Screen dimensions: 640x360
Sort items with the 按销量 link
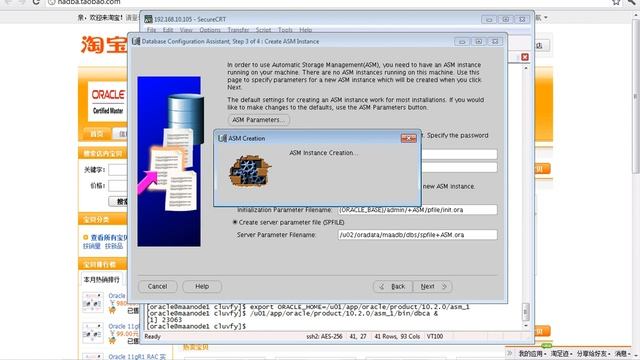point(92,246)
